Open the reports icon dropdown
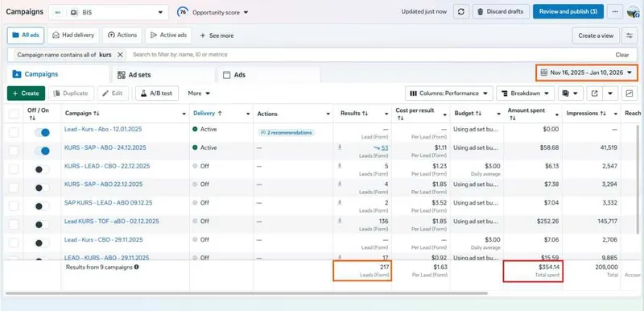The image size is (644, 311). [571, 93]
